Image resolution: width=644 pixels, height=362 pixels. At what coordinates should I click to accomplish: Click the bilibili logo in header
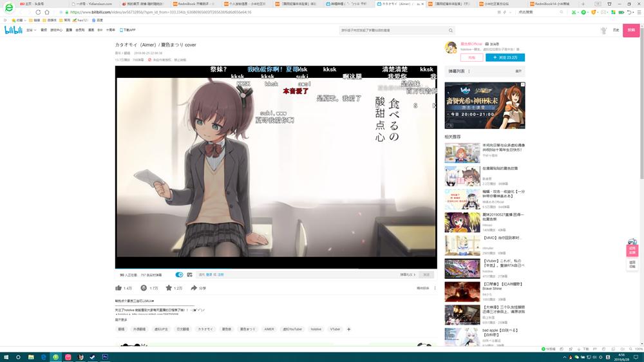[x=13, y=30]
